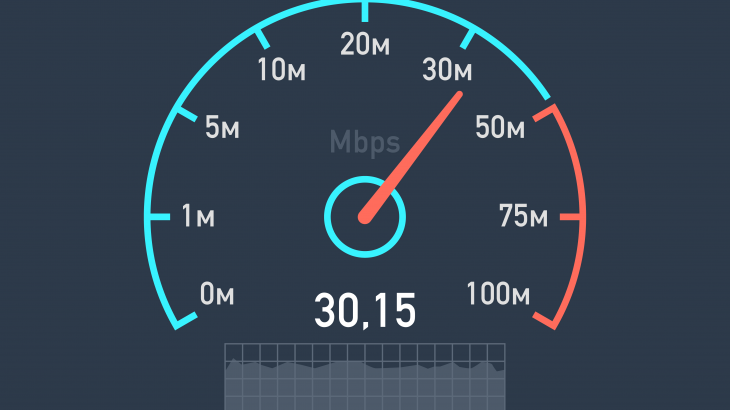730x410 pixels.
Task: Click the 30,15 speed readout
Action: (365, 311)
